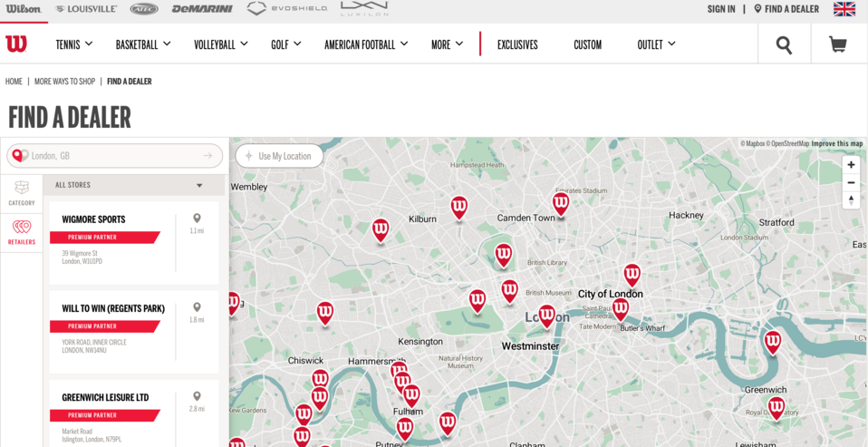Click the OpenStreetMap attribution link

[x=787, y=143]
